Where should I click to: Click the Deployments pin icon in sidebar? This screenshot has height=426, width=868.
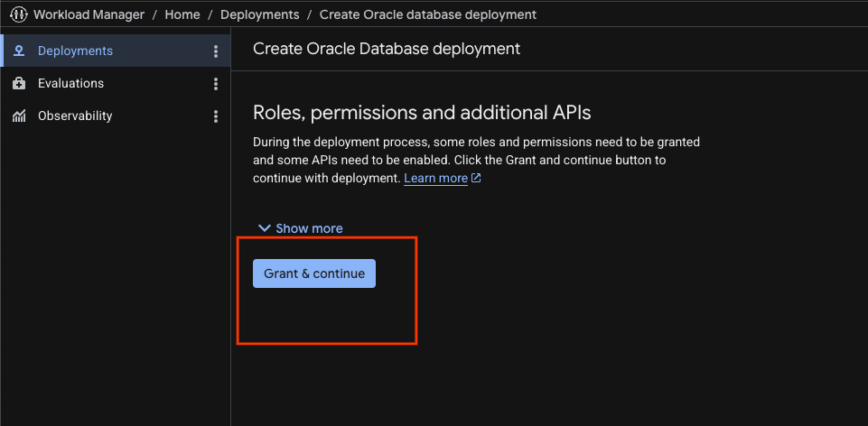pos(19,51)
